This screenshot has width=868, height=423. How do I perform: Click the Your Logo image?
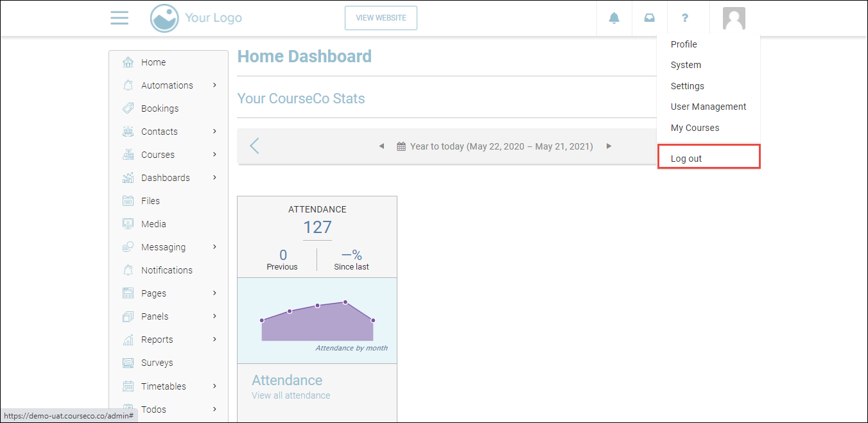pos(196,18)
